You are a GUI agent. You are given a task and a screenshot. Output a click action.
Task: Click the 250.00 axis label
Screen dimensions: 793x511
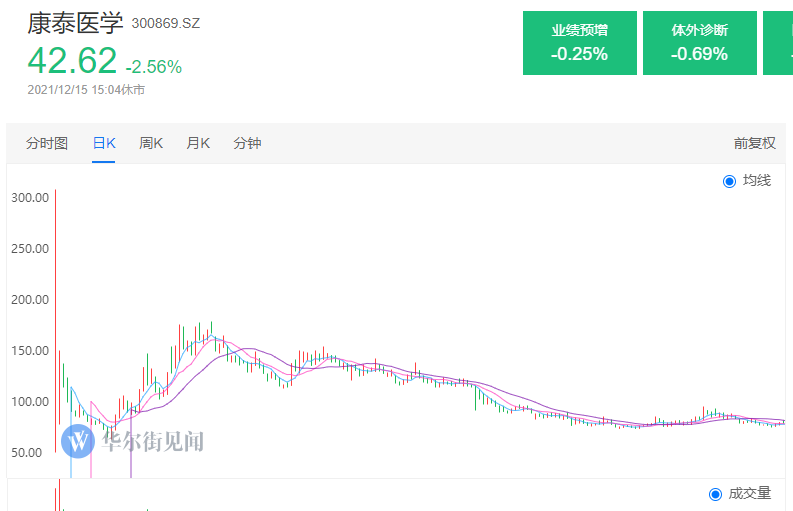(x=30, y=249)
